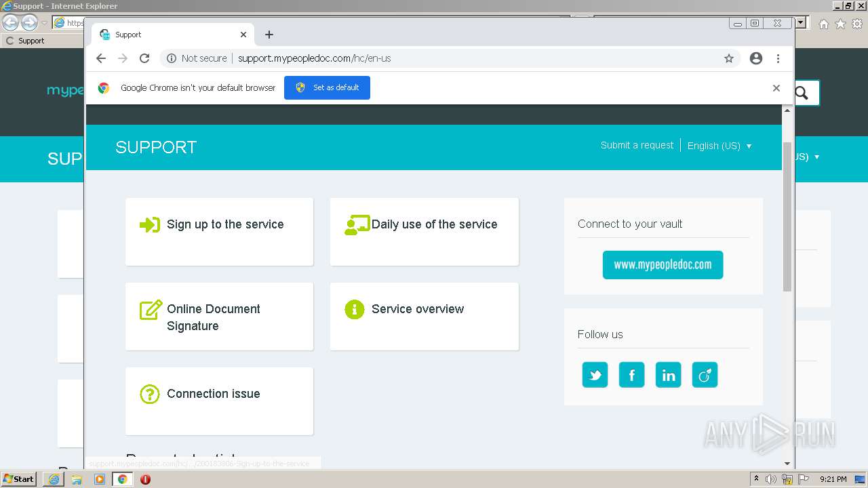Expand the Internet Explorer address dropdown arrow
This screenshot has height=488, width=868.
coord(801,22)
